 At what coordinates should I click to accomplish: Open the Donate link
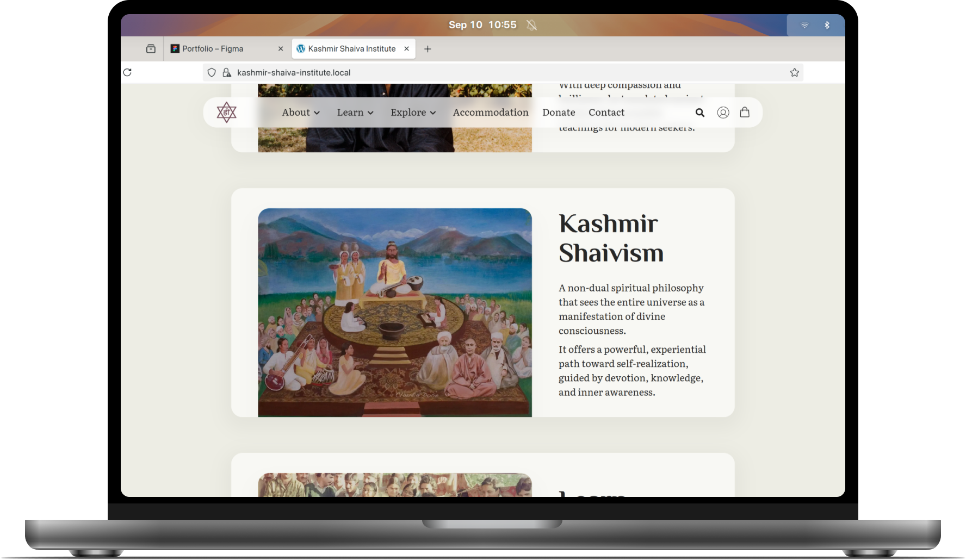pos(559,113)
